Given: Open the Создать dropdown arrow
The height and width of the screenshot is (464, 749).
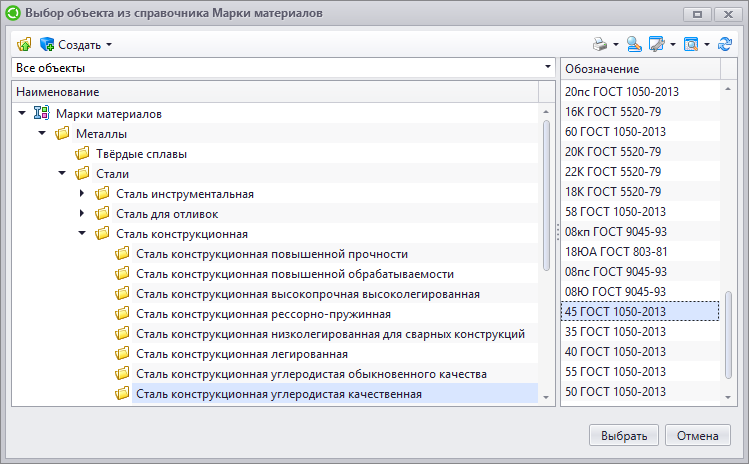Looking at the screenshot, I should click(x=109, y=44).
